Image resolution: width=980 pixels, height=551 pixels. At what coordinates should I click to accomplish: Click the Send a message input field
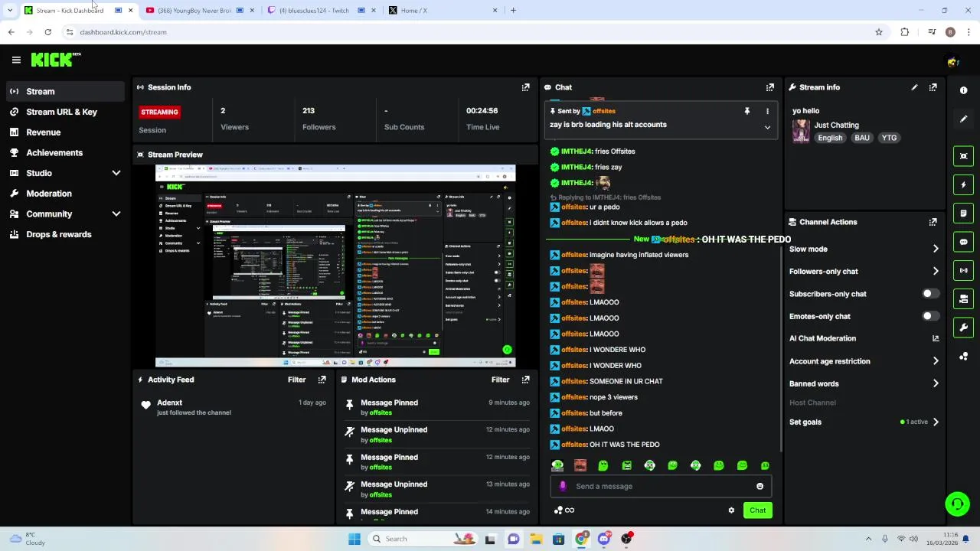661,486
